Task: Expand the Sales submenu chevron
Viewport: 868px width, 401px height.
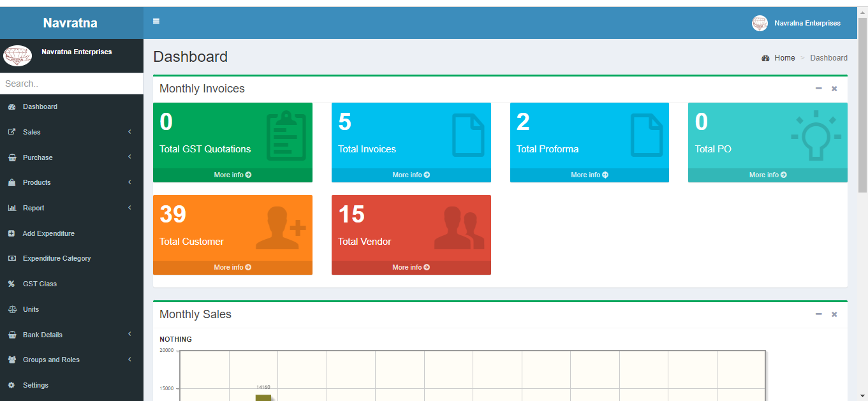Action: pyautogui.click(x=129, y=132)
